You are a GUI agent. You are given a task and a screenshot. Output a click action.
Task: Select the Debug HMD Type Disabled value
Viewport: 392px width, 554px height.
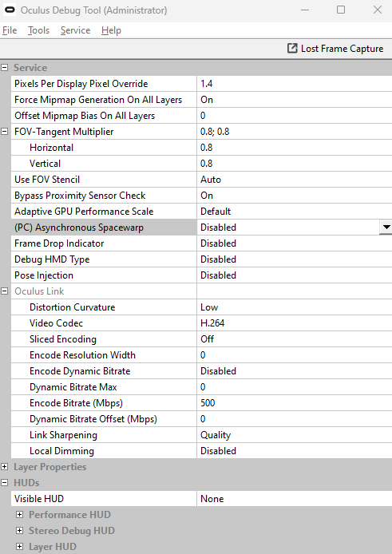(x=295, y=259)
